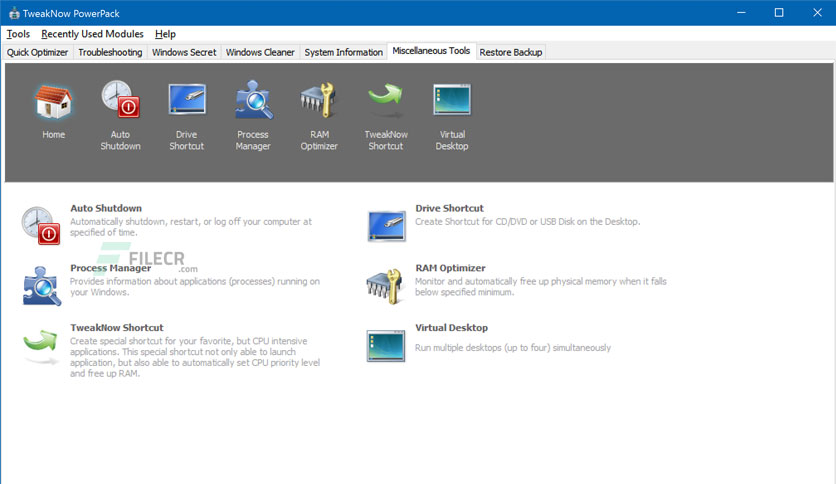Click 'Run multiple desktops (up to four)' description
This screenshot has height=484, width=836.
pos(513,348)
